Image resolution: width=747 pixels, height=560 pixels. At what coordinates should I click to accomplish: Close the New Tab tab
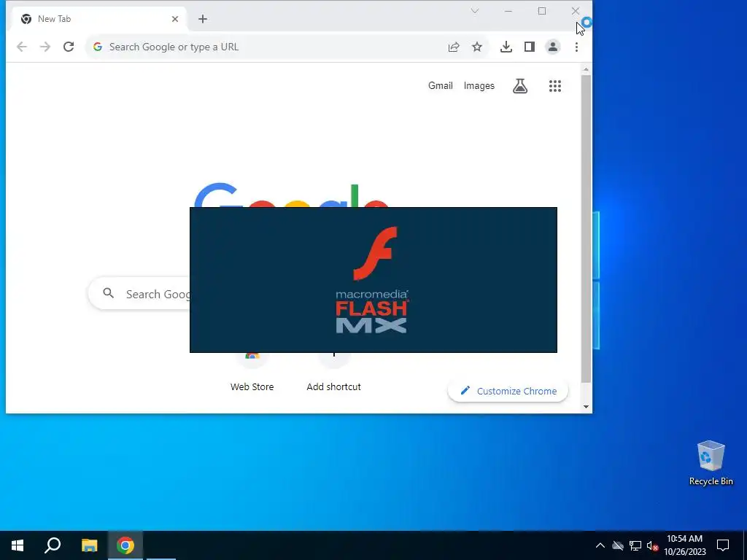tap(175, 19)
